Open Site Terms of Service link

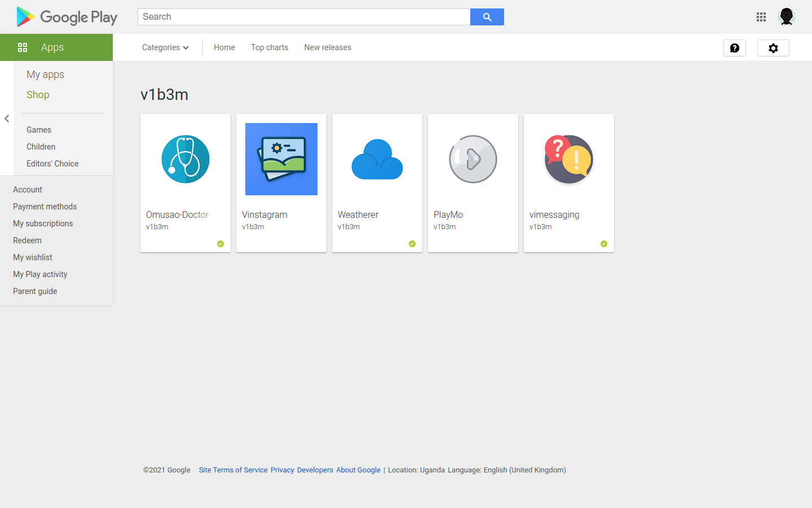click(x=233, y=470)
